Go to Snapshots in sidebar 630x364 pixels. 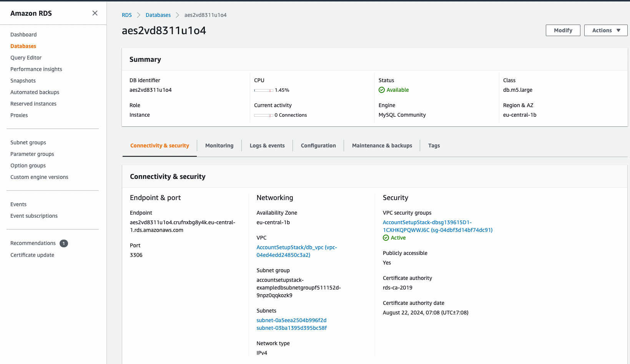coord(23,81)
